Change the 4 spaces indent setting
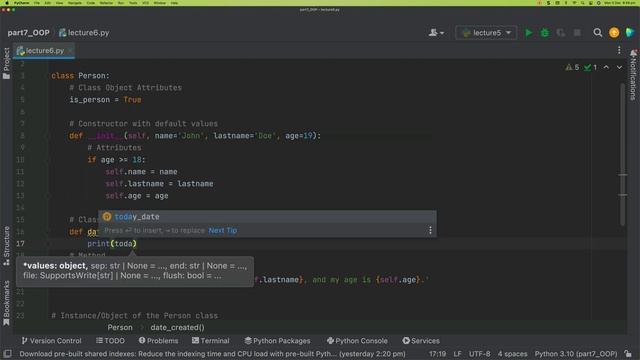Image resolution: width=640 pixels, height=360 pixels. click(512, 354)
